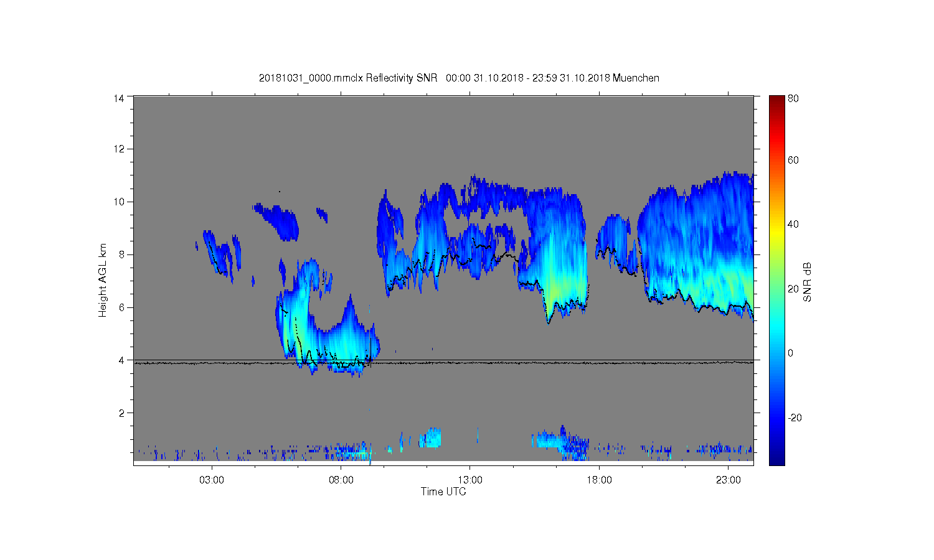Click the colorbar value 0
The width and height of the screenshot is (934, 560).
click(x=791, y=353)
